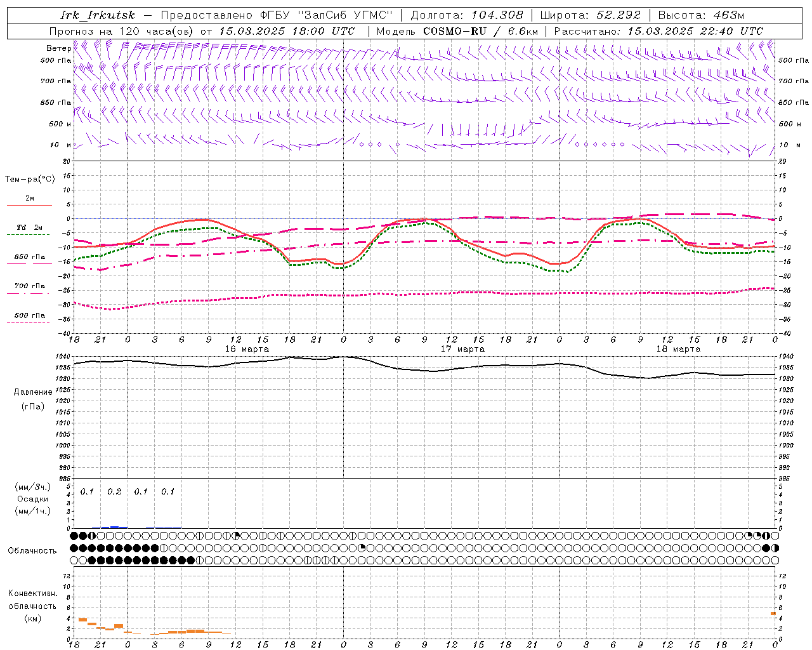Click the Irk_Irkutsk station title
This screenshot has height=650, width=812.
click(x=98, y=15)
